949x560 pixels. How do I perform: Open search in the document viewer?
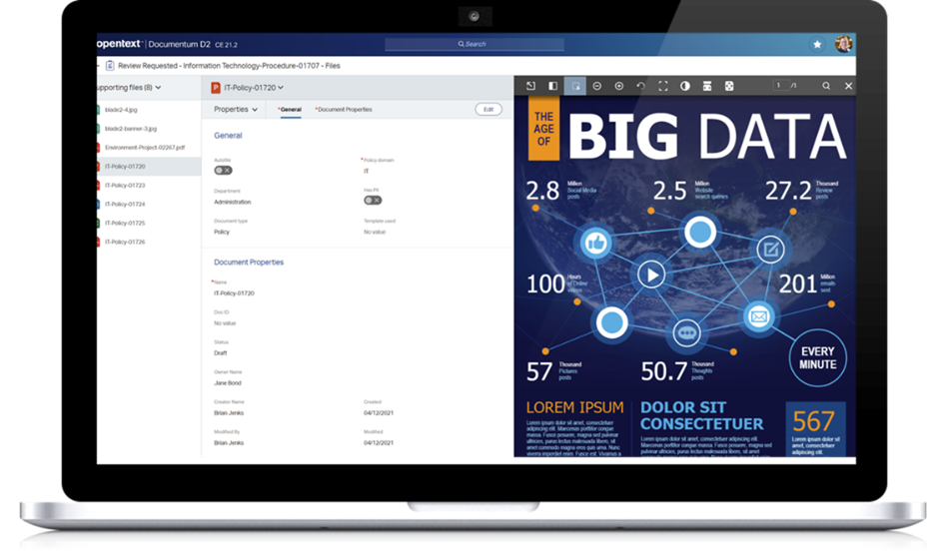coord(826,86)
